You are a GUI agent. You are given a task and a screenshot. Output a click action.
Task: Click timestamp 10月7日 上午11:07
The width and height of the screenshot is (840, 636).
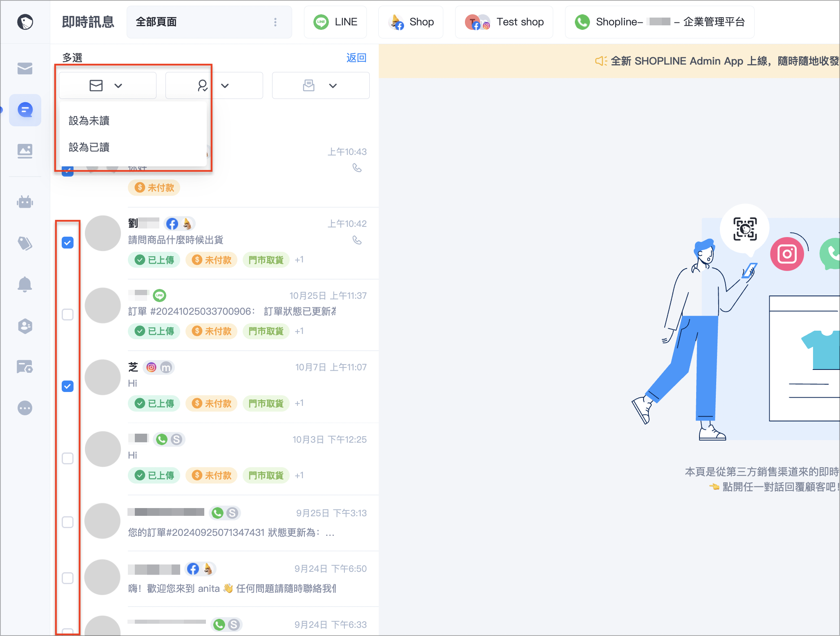tap(331, 367)
